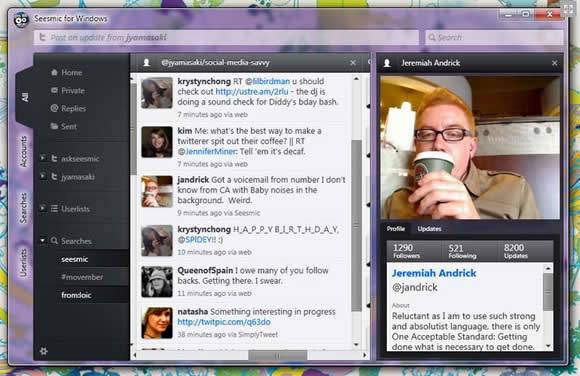
Task: Open the @lilbirdman mention link
Action: pos(267,81)
